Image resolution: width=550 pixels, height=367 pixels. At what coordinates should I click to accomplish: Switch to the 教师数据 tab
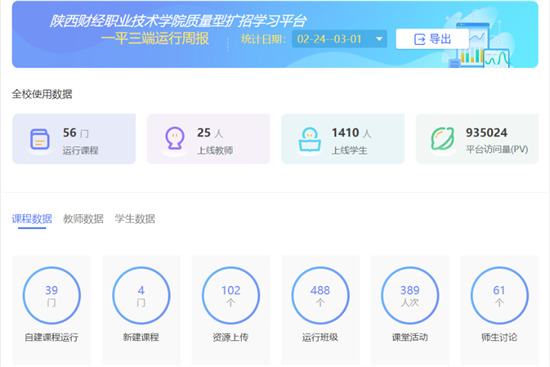83,219
